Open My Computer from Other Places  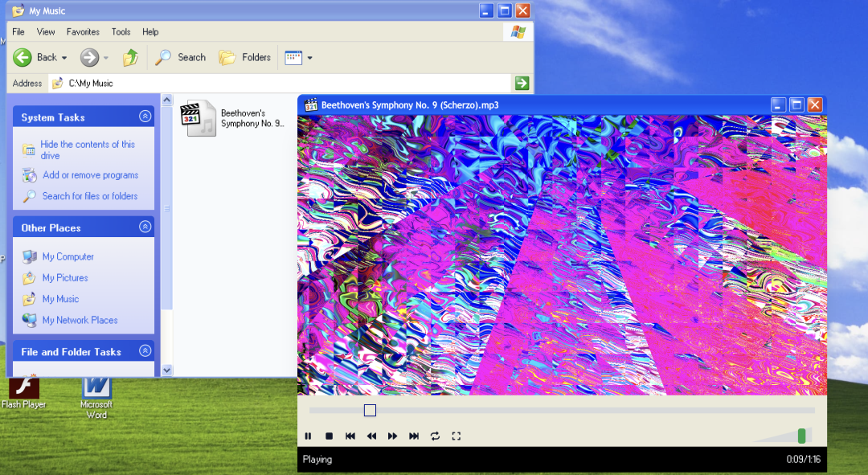(x=68, y=256)
